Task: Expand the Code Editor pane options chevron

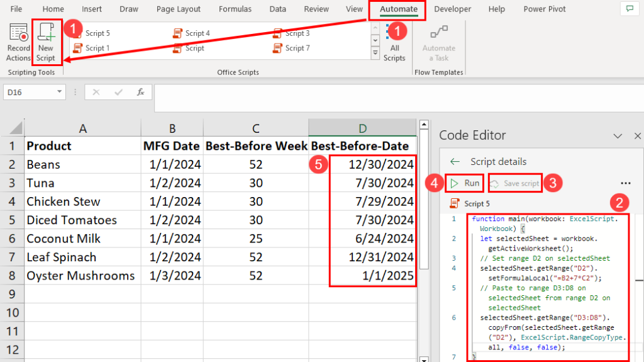Action: point(618,136)
